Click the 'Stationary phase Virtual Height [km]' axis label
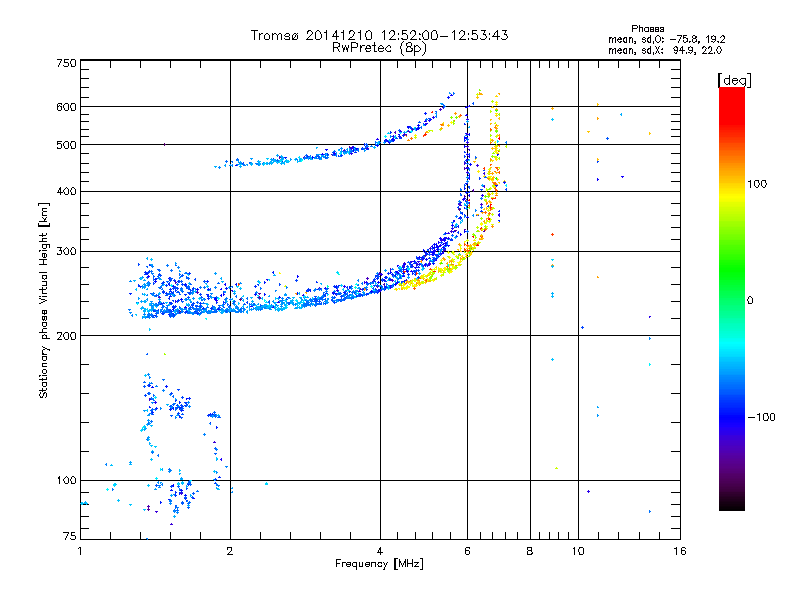Screen dimensions: 800x600 [44, 300]
